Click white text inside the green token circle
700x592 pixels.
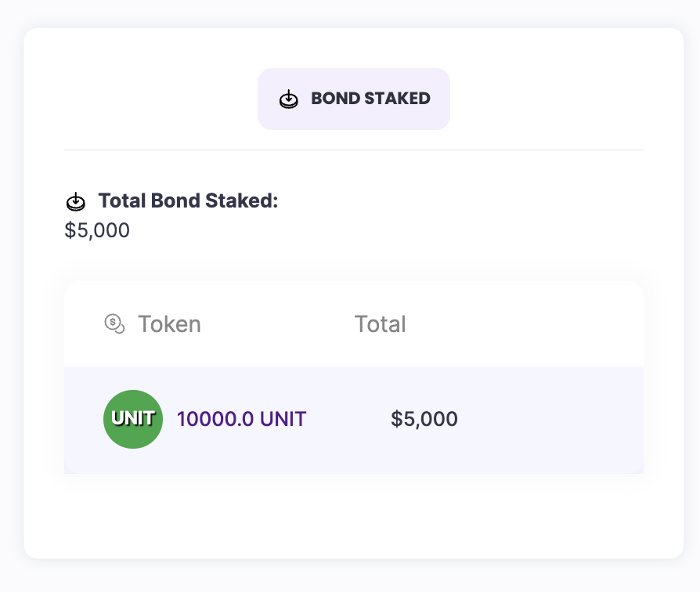click(133, 418)
